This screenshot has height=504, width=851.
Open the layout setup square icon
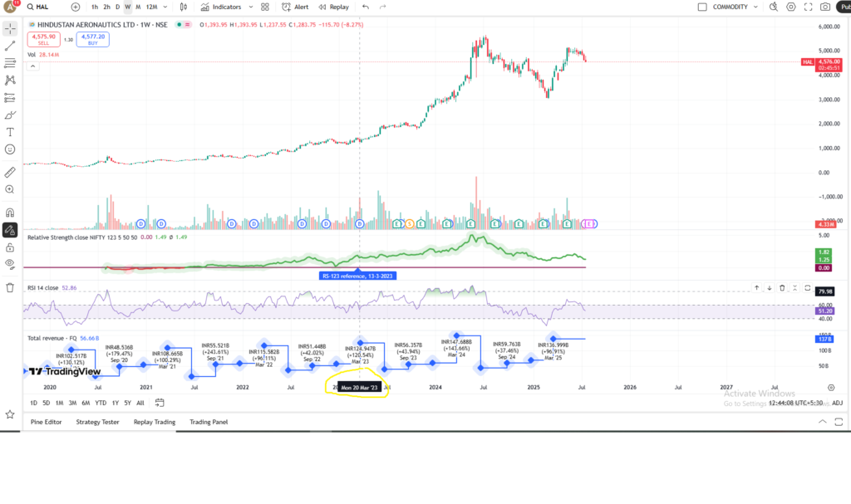click(702, 7)
